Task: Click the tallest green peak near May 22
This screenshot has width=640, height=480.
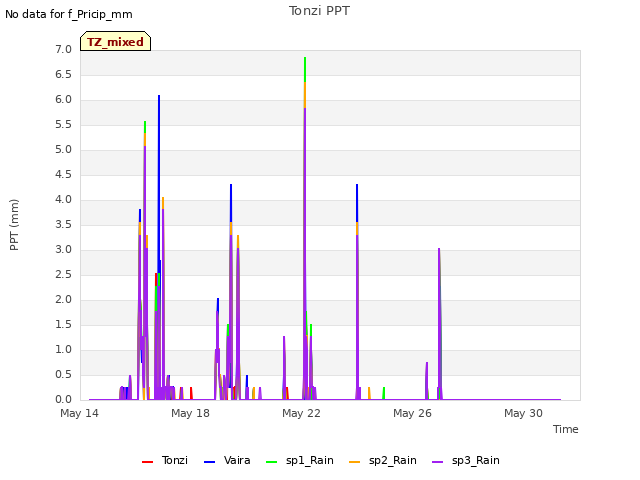Action: click(x=305, y=67)
